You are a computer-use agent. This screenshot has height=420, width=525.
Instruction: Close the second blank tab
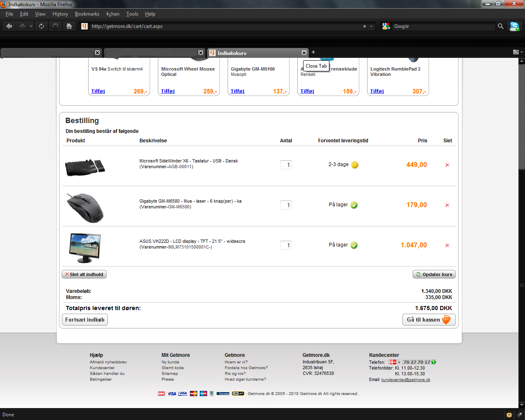tap(201, 53)
